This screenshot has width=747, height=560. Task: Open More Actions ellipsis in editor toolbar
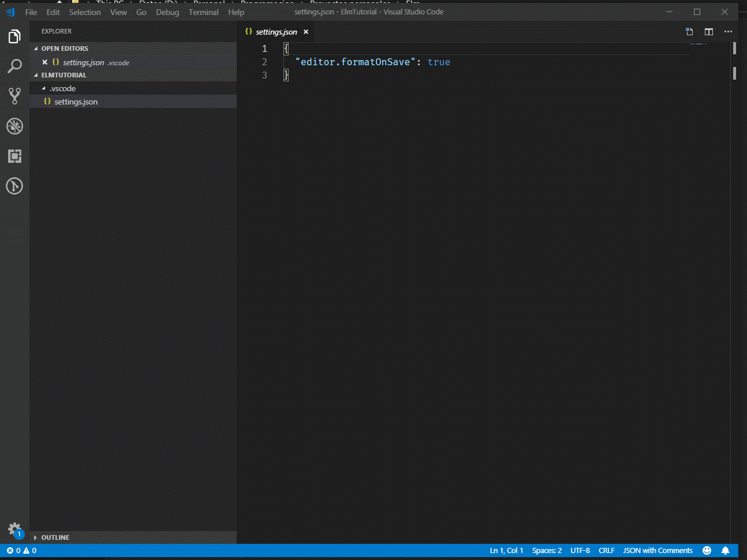728,32
